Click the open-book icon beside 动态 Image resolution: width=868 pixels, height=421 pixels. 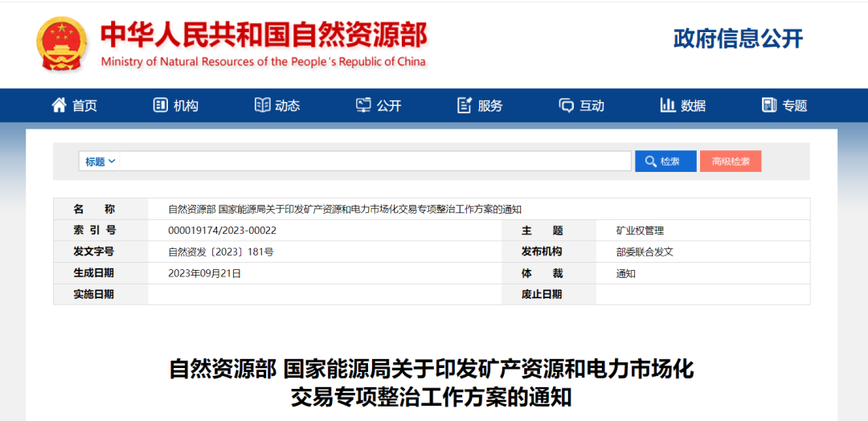click(262, 105)
